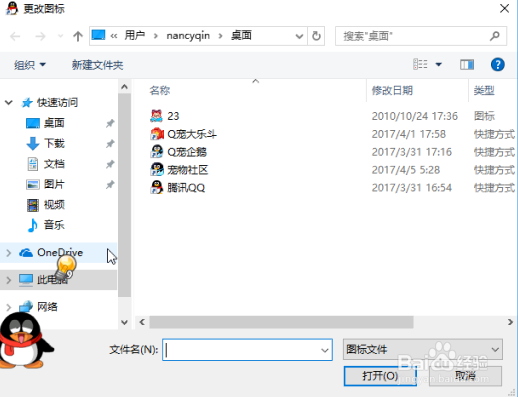
Task: Click Q宠企鹅 penguin icon
Action: pos(157,152)
